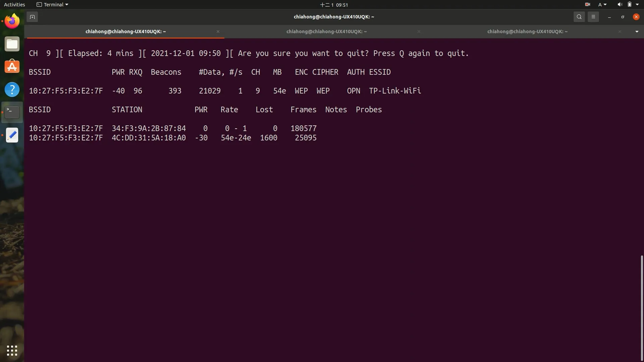Click the screen recording indicator in the top bar
This screenshot has width=644, height=362.
point(587,4)
